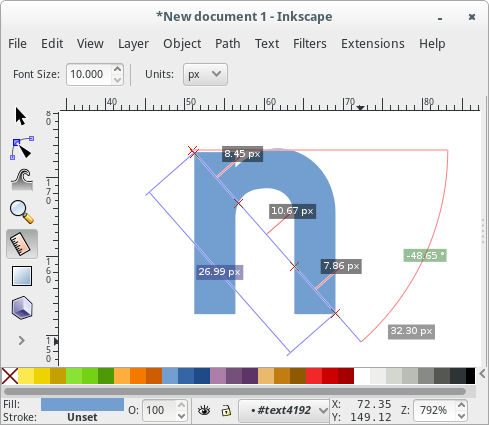Expand more tools in the toolbox
The width and height of the screenshot is (489, 425).
(22, 340)
